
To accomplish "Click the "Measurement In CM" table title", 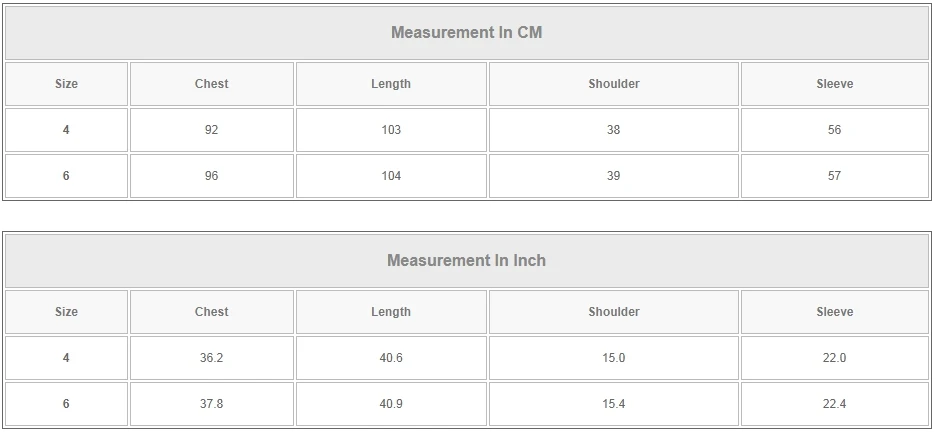I will click(466, 32).
